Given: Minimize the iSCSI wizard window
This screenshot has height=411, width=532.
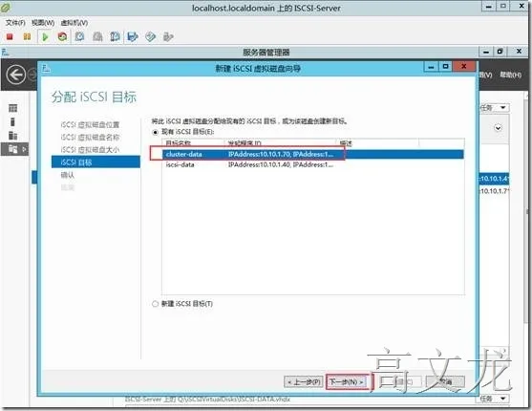Looking at the screenshot, I should 431,67.
